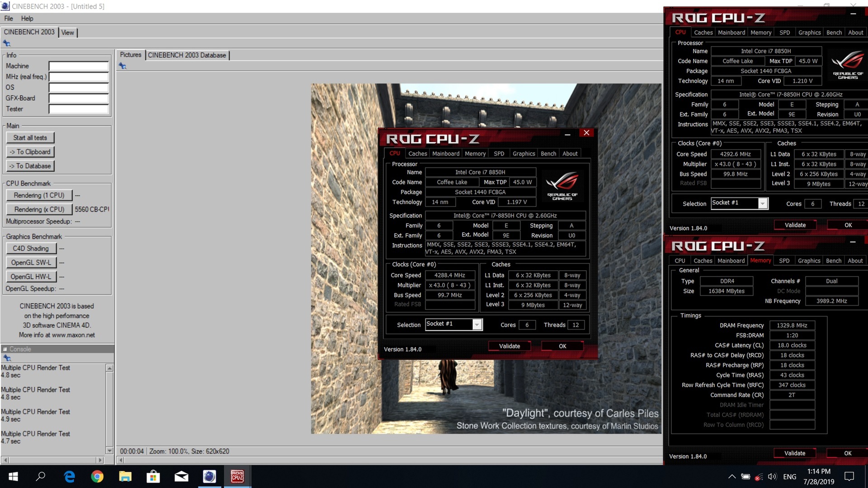This screenshot has height=488, width=868.
Task: Open SPD tab in bottom-right CPU-Z
Action: (x=784, y=261)
